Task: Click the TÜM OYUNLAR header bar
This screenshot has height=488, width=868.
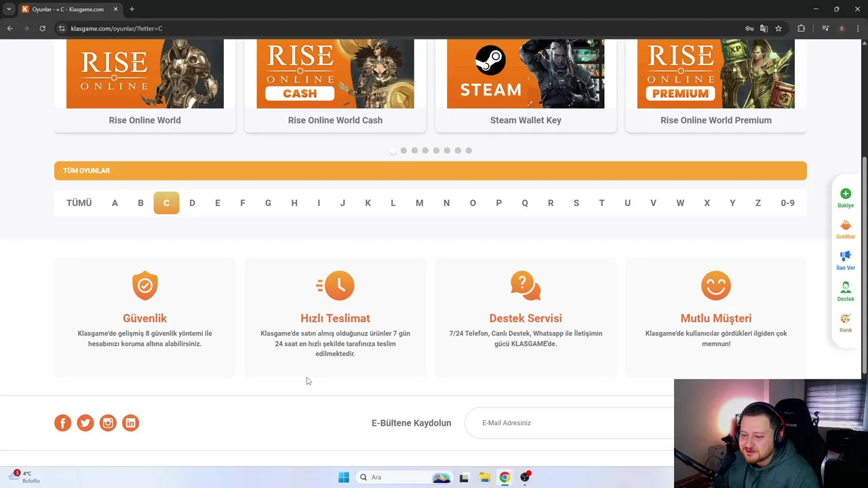Action: pyautogui.click(x=431, y=171)
